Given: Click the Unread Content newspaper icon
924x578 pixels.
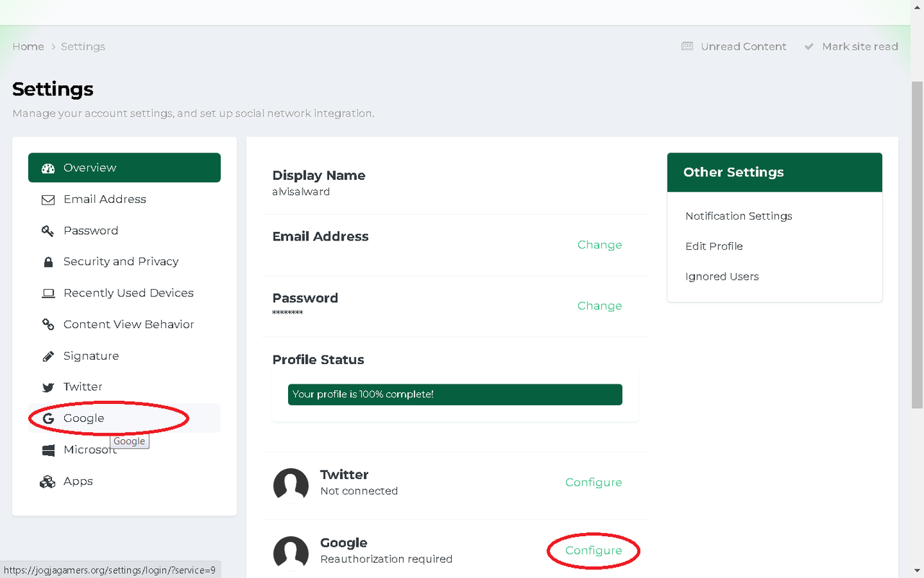Looking at the screenshot, I should (x=687, y=46).
